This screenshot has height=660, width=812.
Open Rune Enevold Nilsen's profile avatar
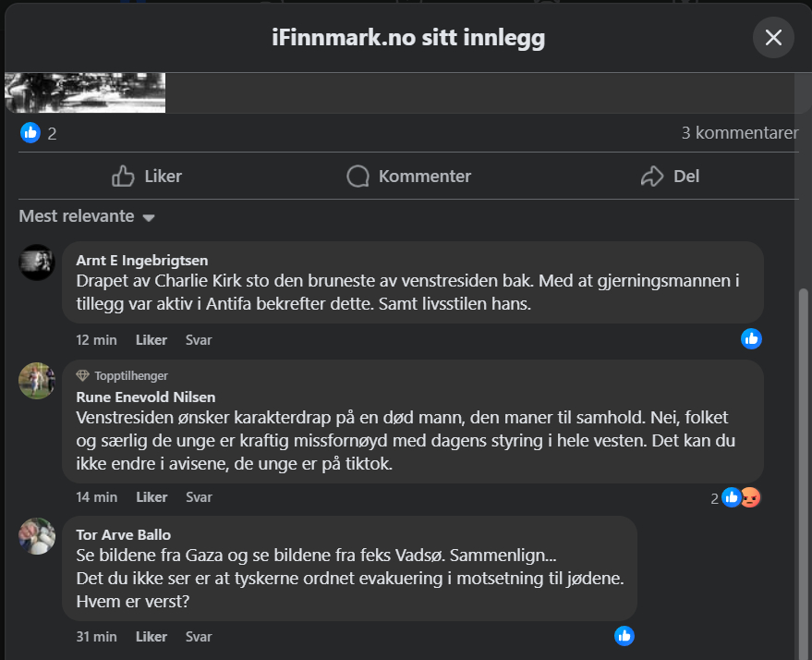[37, 381]
